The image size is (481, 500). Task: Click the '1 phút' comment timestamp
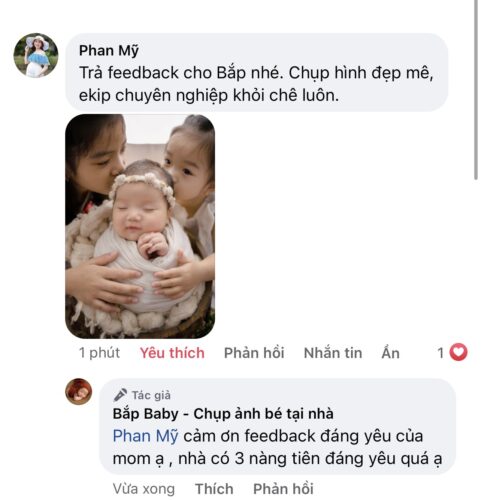click(99, 353)
